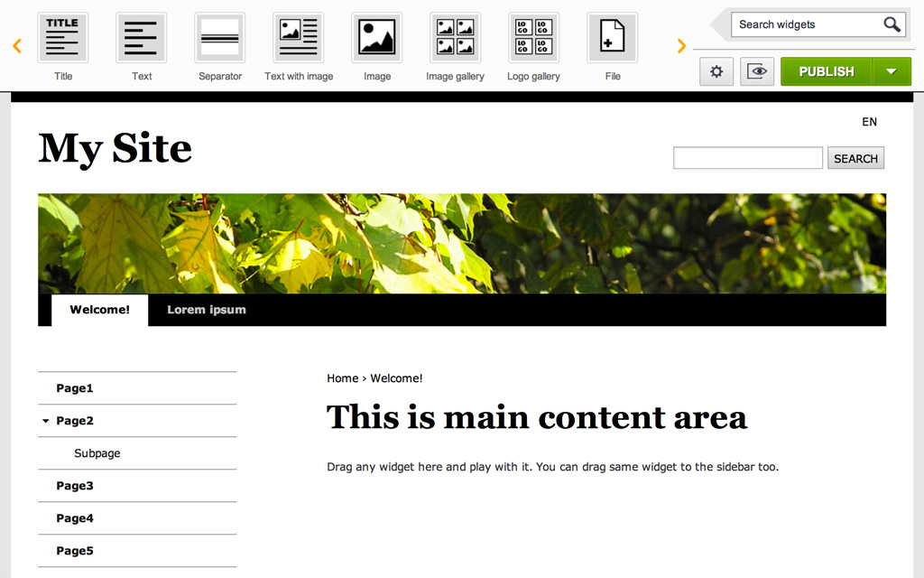924x578 pixels.
Task: Click the magnifier icon in widget search
Action: (x=892, y=24)
